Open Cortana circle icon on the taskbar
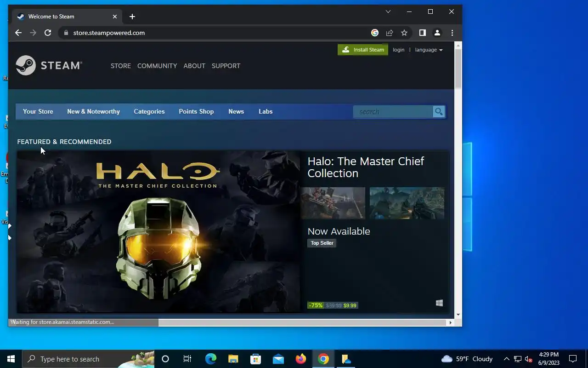 pyautogui.click(x=165, y=359)
